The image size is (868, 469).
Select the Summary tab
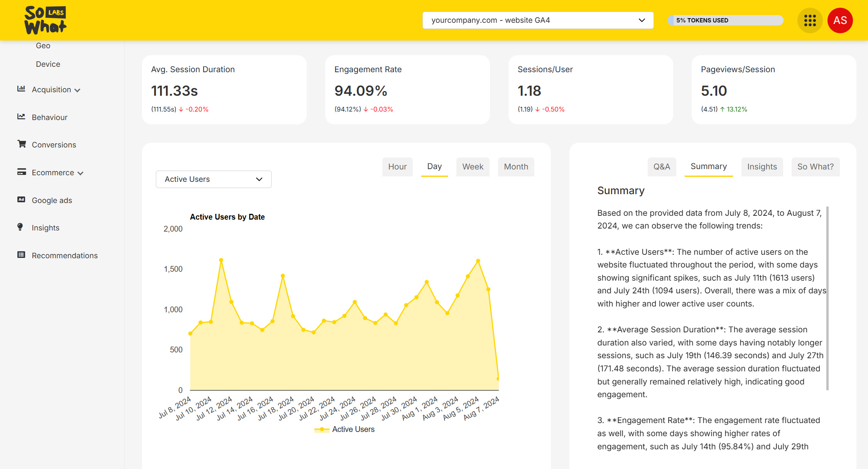709,167
